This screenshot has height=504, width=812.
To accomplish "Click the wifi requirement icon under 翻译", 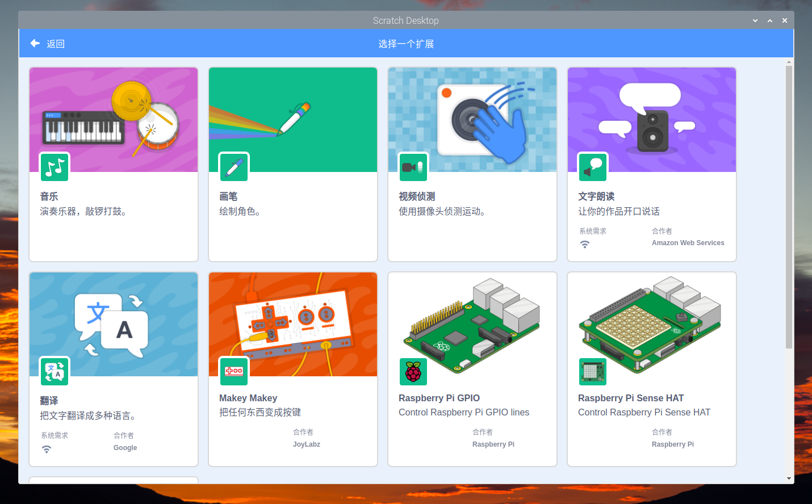I will coord(47,449).
